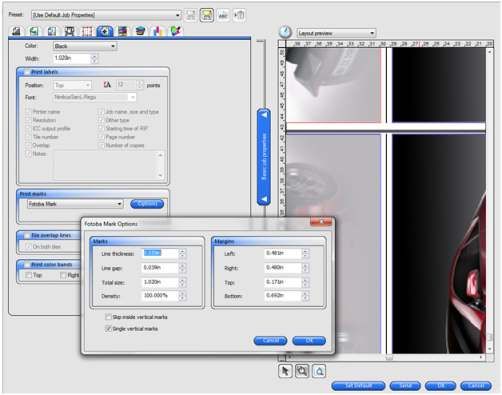Image resolution: width=502 pixels, height=395 pixels.
Task: Click Cancel in Fotoba Mark Options dialog
Action: [x=270, y=340]
